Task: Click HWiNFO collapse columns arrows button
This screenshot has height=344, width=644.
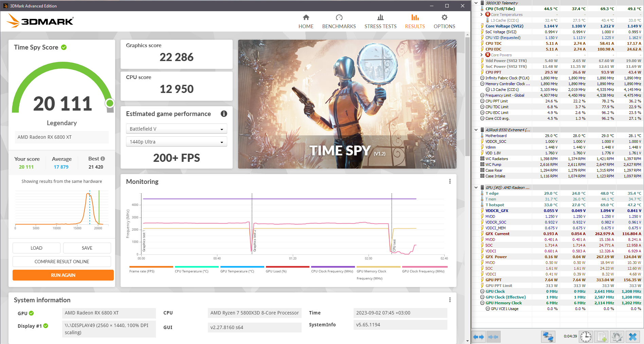Action: pos(493,337)
